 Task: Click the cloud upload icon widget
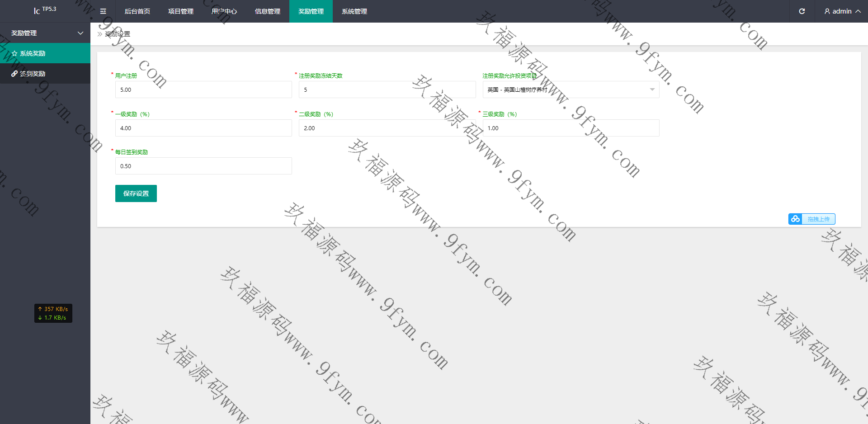795,219
